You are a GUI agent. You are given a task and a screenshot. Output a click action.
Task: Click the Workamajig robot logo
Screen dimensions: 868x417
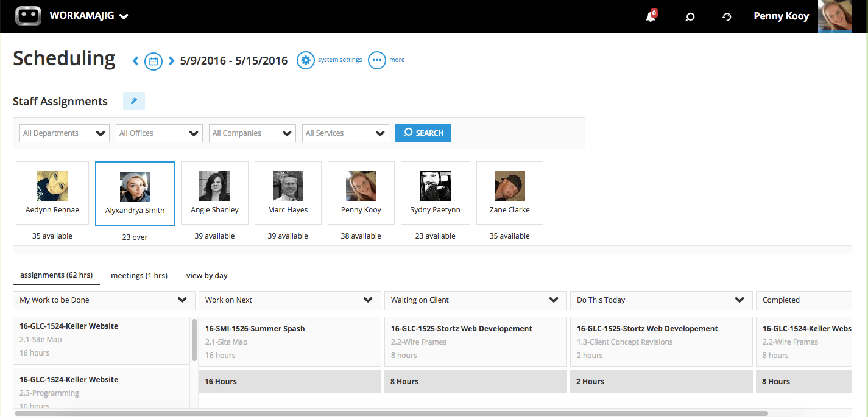[x=27, y=16]
